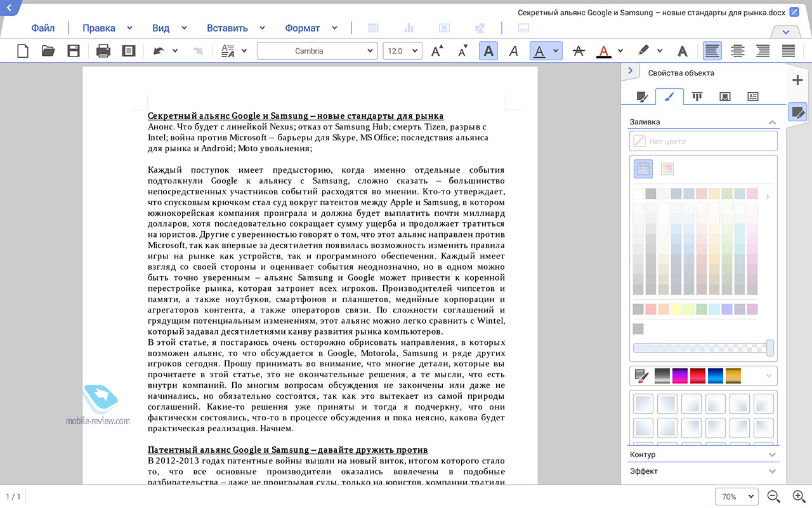Apply red font color
Screen dimensions: 812x508
(604, 51)
